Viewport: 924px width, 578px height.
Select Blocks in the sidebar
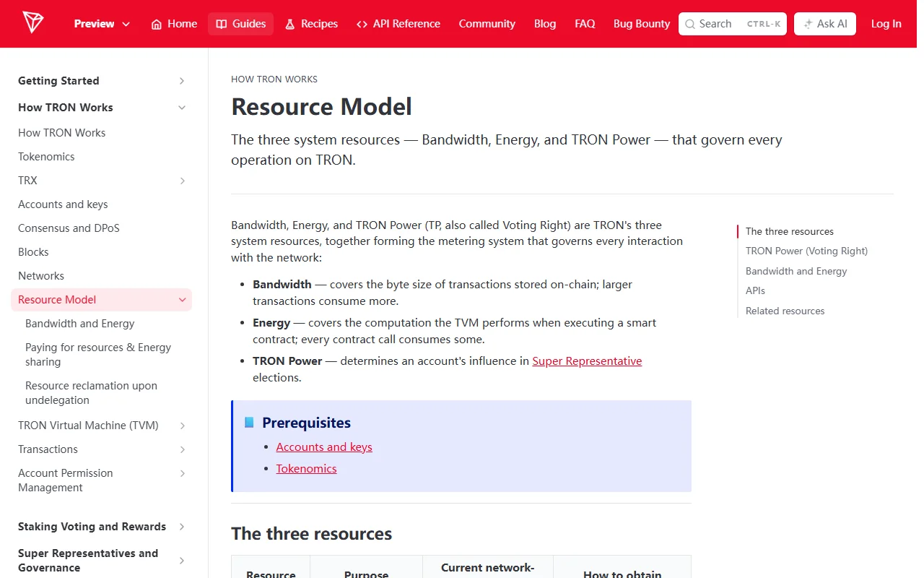33,252
